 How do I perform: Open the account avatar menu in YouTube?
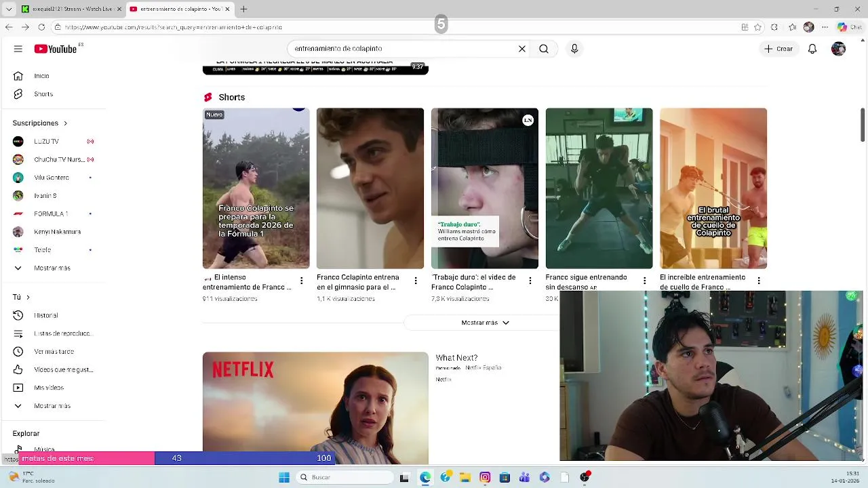[839, 49]
